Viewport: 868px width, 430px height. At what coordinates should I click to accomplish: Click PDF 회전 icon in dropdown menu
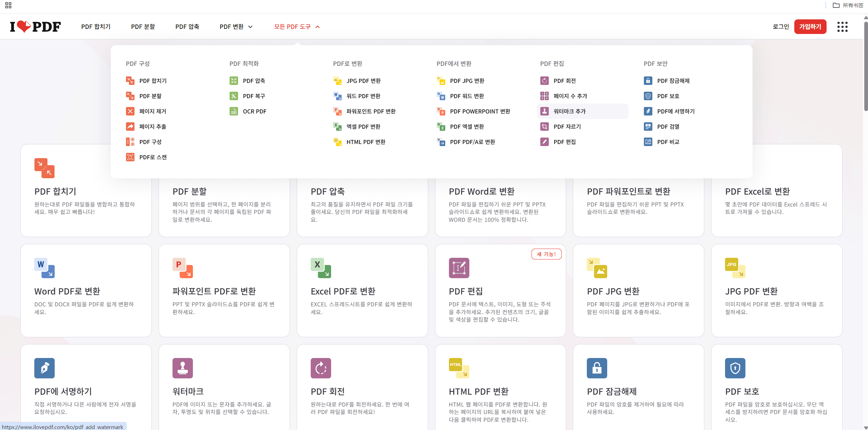click(544, 81)
